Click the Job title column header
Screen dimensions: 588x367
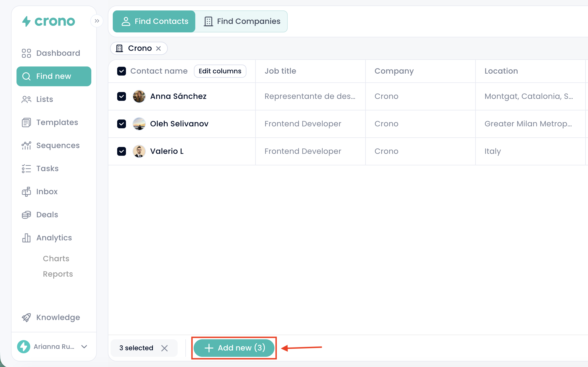[280, 71]
